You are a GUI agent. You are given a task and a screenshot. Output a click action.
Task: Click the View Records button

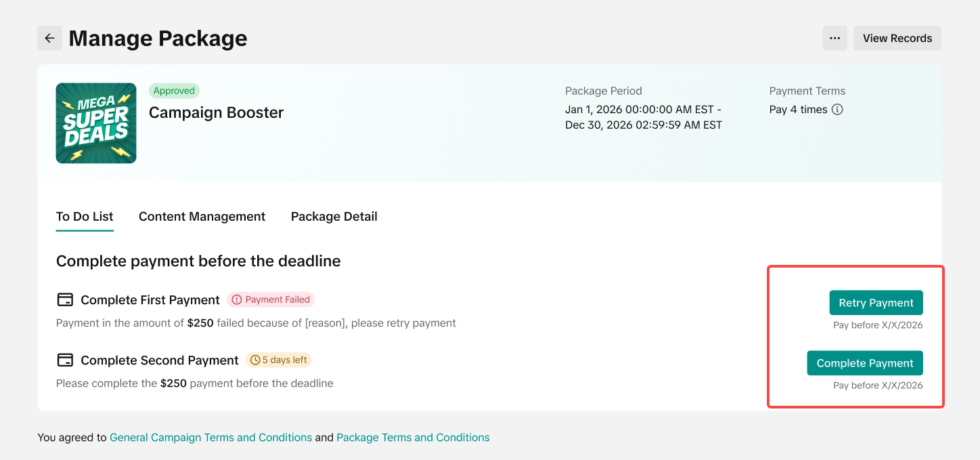[x=897, y=39]
